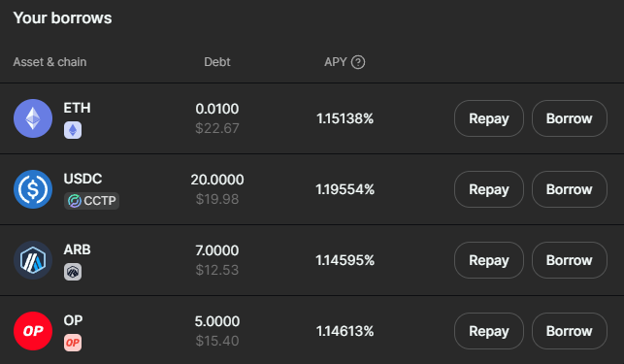This screenshot has width=624, height=364.
Task: Click the red OP token logo
Action: (x=33, y=331)
